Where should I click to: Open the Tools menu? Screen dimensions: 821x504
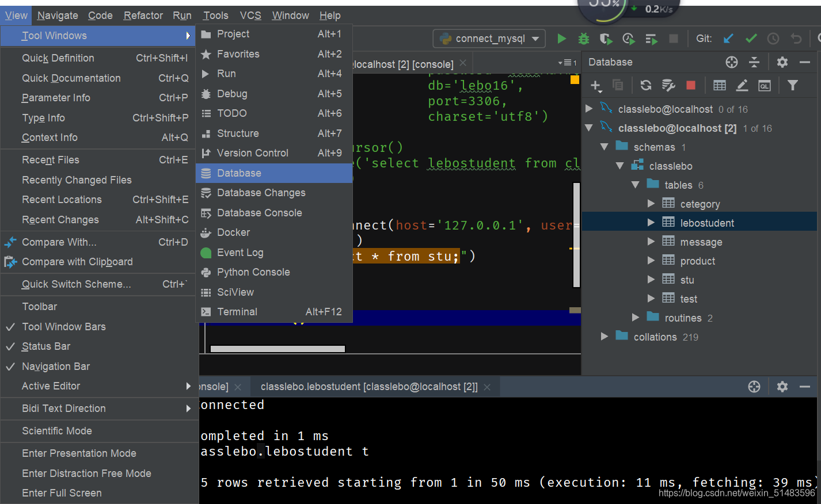[x=215, y=16]
